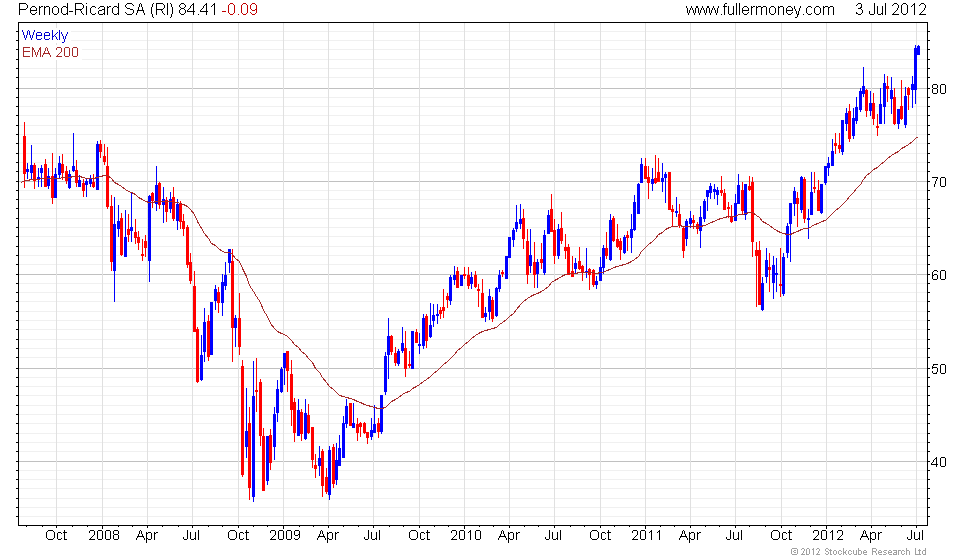
Task: Click the last price value 84.41
Action: pos(198,9)
